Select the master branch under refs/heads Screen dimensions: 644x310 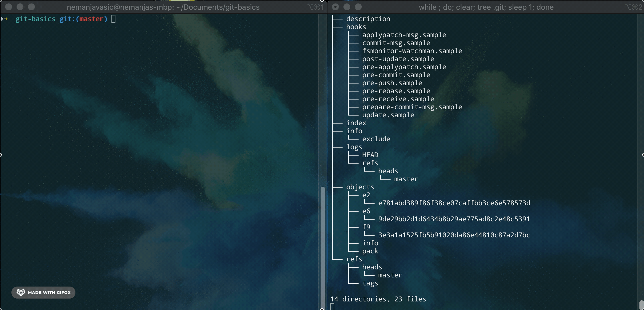[x=390, y=275]
